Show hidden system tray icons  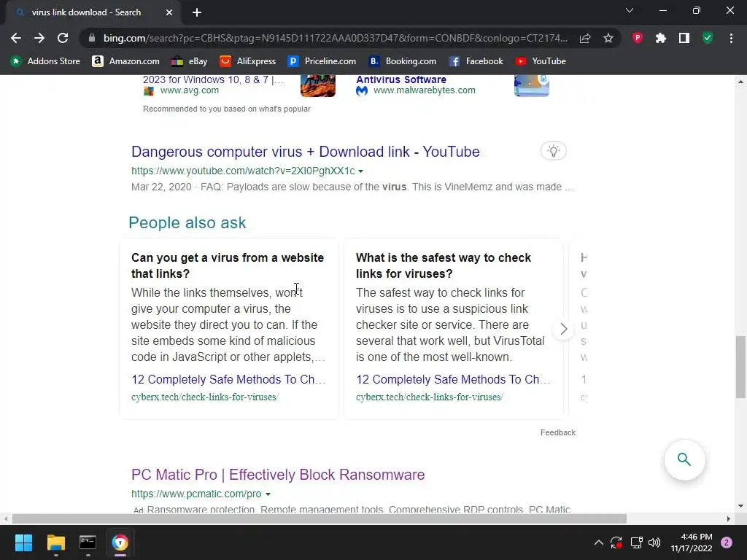(599, 542)
